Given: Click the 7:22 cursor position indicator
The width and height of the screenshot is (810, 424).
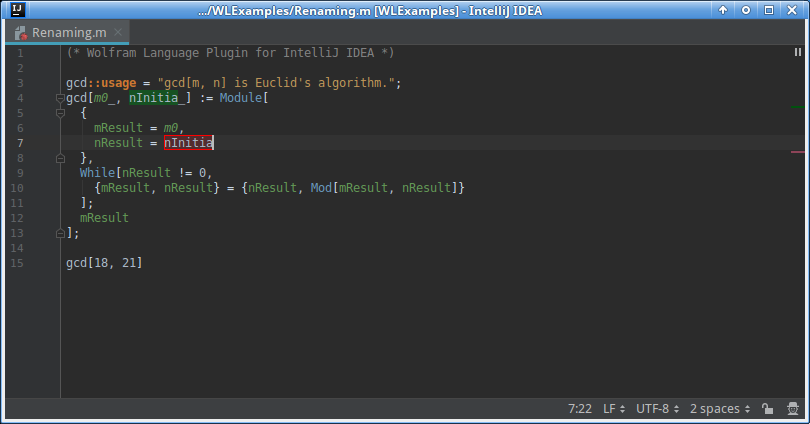Looking at the screenshot, I should coord(579,409).
